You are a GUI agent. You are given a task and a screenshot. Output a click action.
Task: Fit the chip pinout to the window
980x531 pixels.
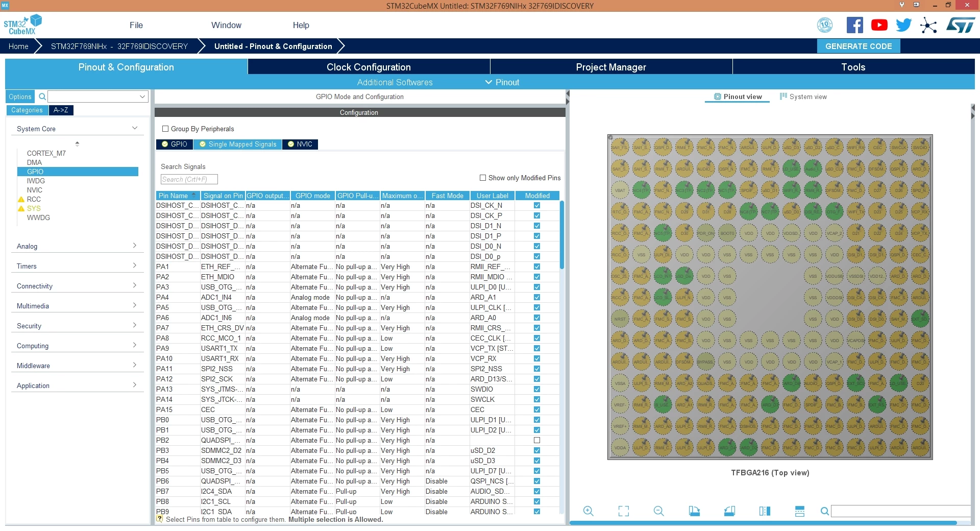point(624,511)
